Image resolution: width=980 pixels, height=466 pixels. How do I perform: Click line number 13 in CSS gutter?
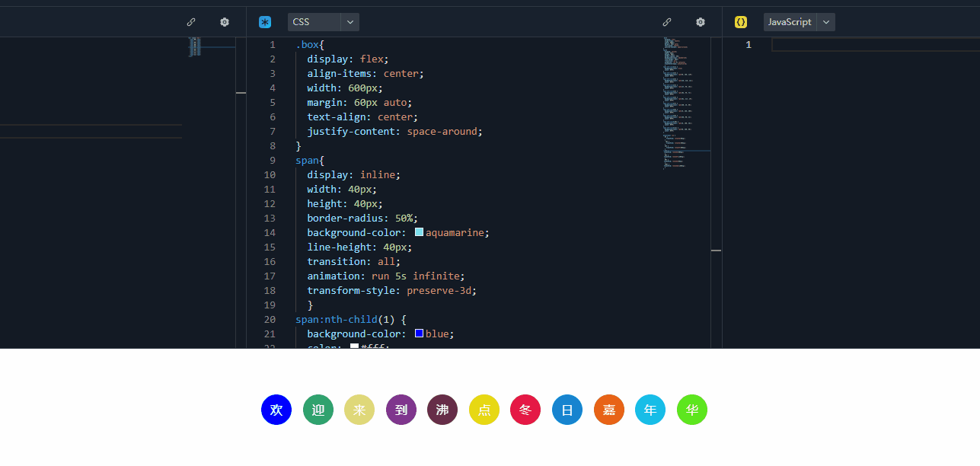pyautogui.click(x=270, y=218)
